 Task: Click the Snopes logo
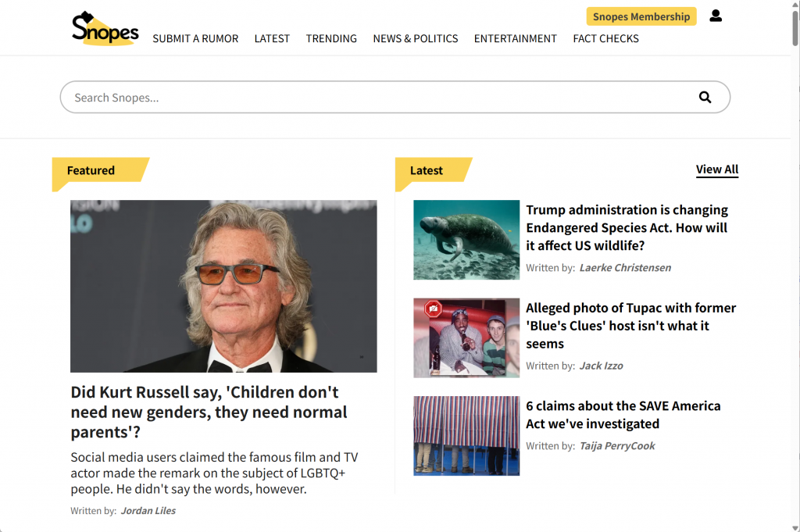pyautogui.click(x=105, y=29)
